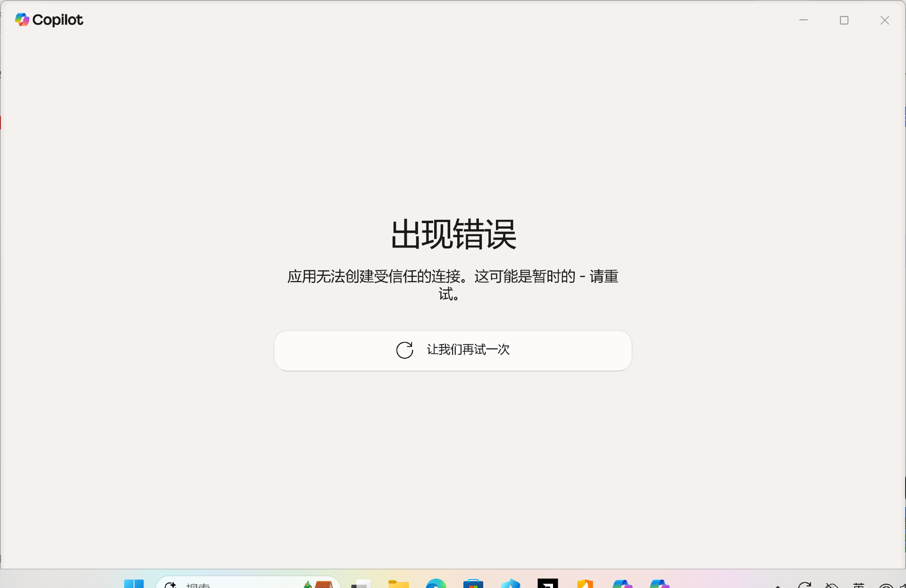Click the crossed-out cloud tray icon

[832, 586]
